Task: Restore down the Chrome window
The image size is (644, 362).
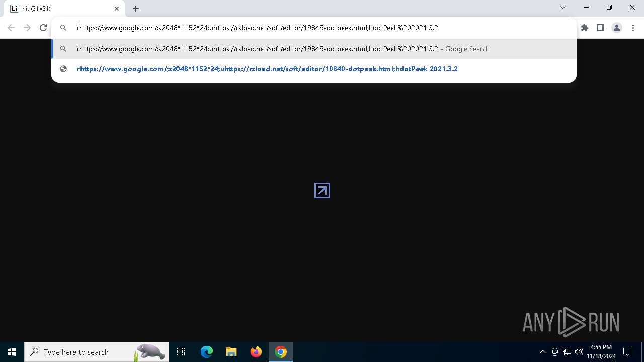Action: point(609,7)
